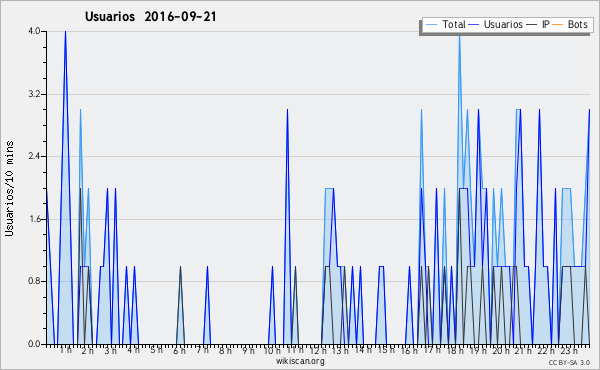Click the 21 h time label

coord(523,350)
